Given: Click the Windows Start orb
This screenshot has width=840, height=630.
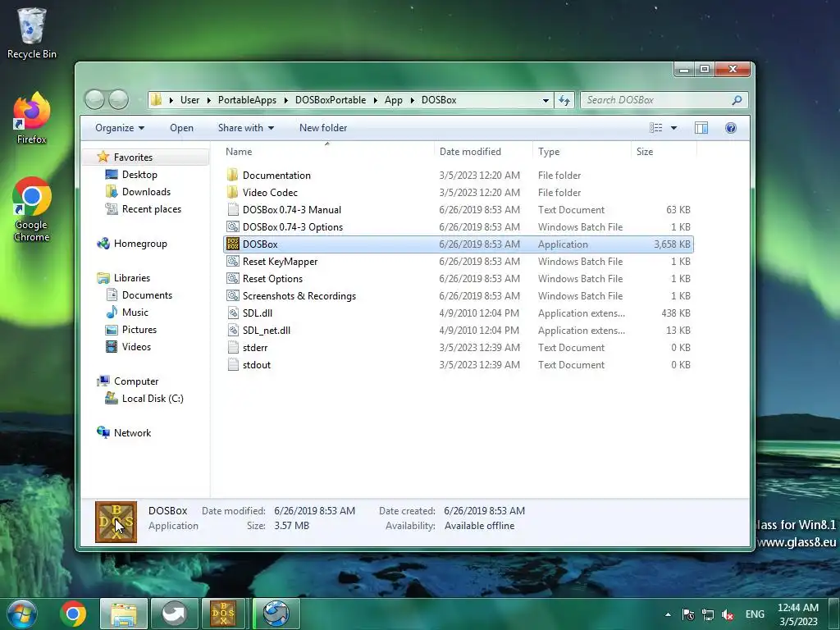Looking at the screenshot, I should (x=22, y=614).
